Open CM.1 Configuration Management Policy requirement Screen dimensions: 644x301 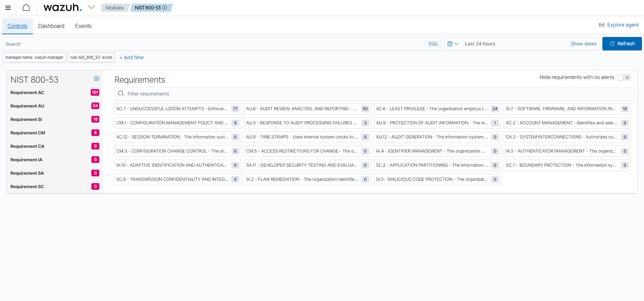[178, 123]
